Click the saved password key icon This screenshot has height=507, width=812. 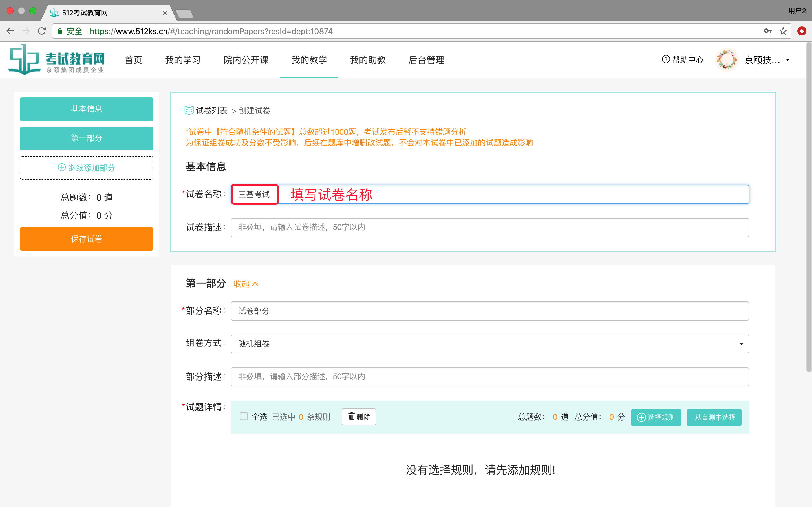768,31
